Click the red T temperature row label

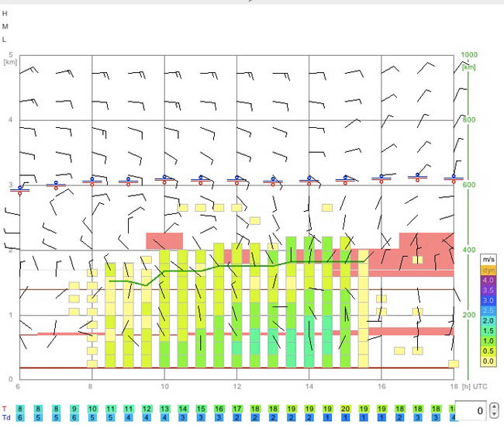(x=4, y=409)
